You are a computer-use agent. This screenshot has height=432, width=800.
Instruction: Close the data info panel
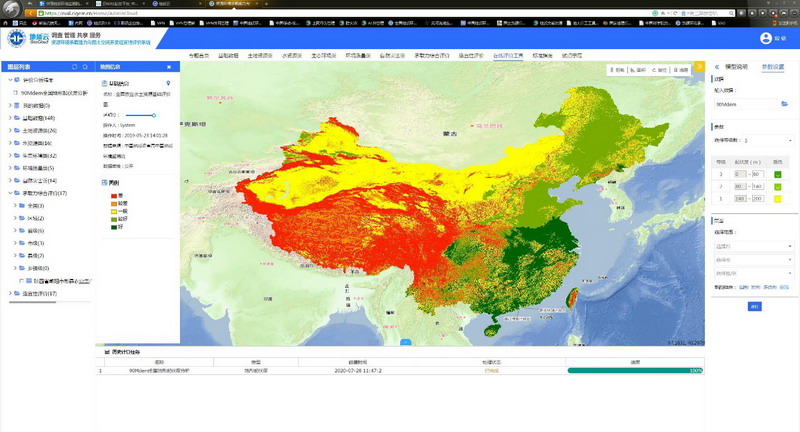(x=168, y=67)
